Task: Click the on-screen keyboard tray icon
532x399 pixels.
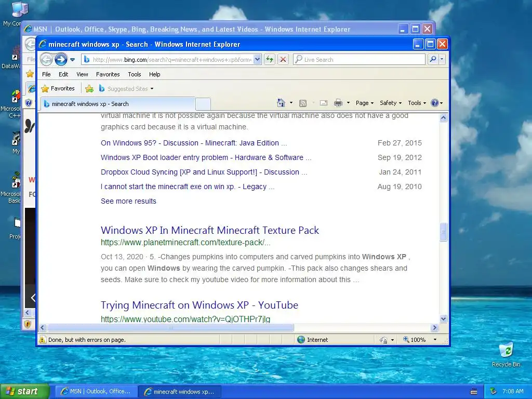Action: tap(474, 392)
